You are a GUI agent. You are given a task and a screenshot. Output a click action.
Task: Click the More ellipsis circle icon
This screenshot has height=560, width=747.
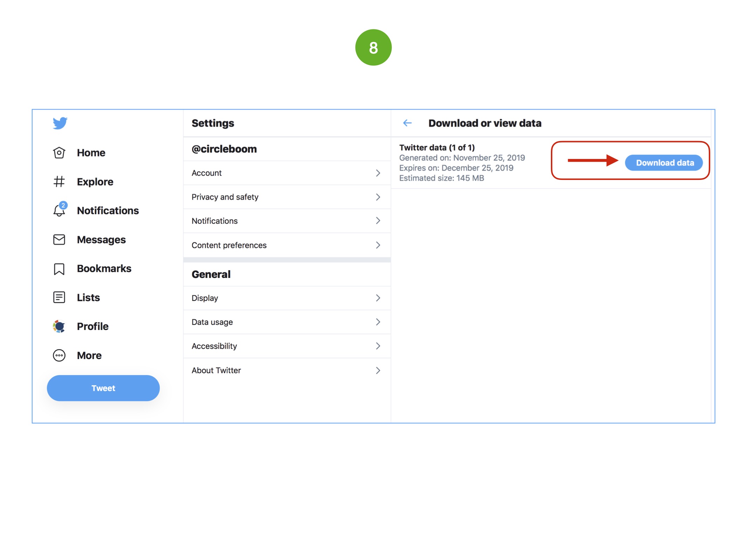point(59,355)
